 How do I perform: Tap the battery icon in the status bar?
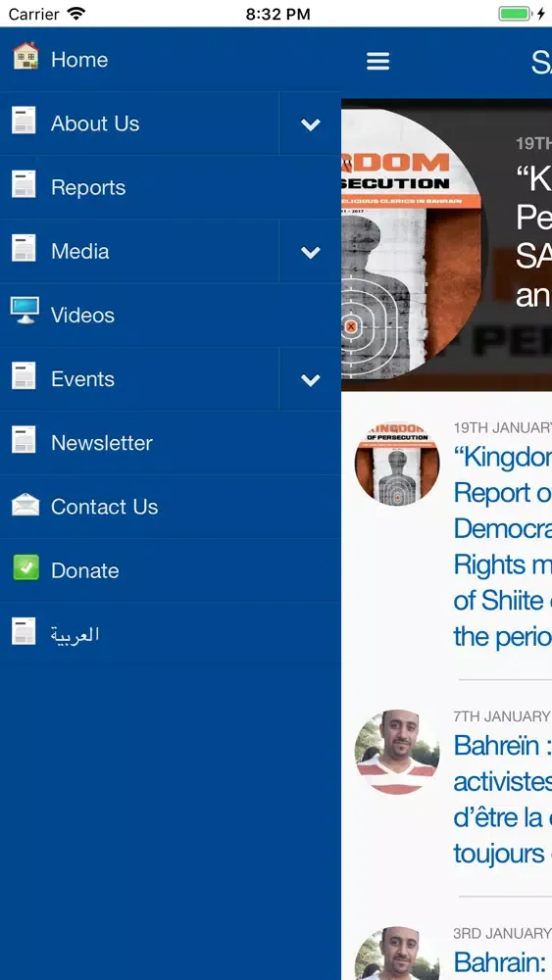(x=515, y=13)
